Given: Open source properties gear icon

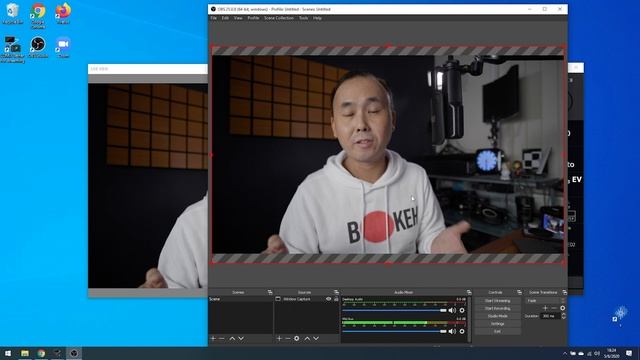Looking at the screenshot, I should pos(297,338).
